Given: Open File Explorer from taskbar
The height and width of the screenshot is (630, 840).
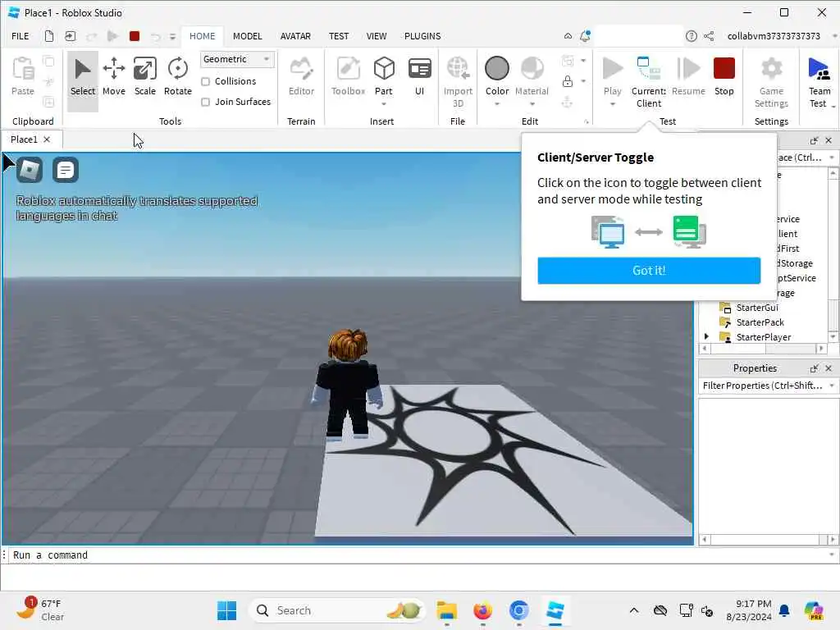Looking at the screenshot, I should coord(446,610).
